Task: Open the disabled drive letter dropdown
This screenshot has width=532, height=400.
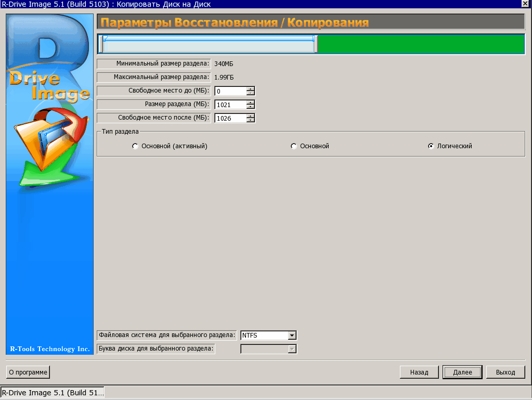Action: 292,349
